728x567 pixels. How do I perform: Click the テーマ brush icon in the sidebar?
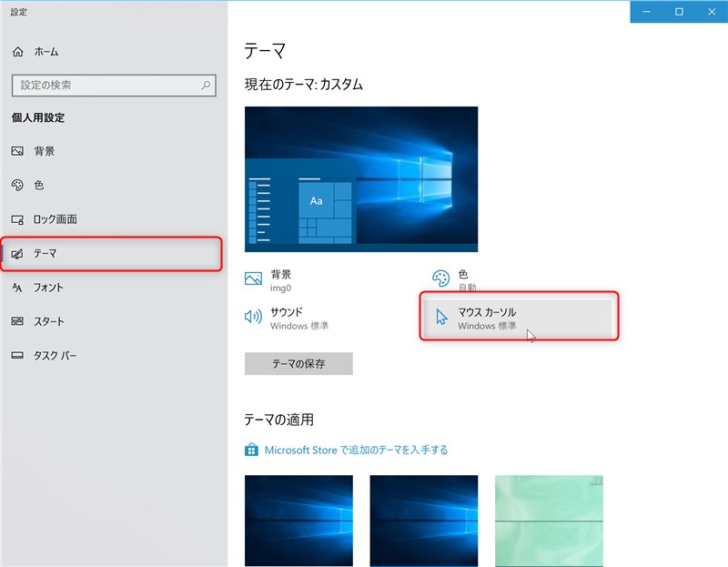click(x=17, y=254)
